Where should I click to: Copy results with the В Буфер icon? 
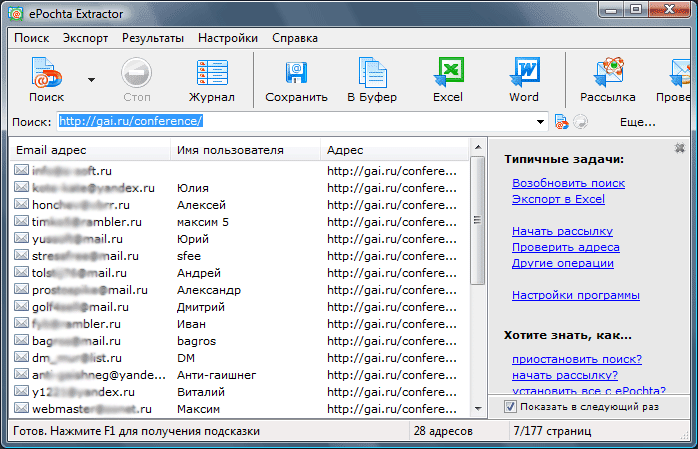pos(372,80)
